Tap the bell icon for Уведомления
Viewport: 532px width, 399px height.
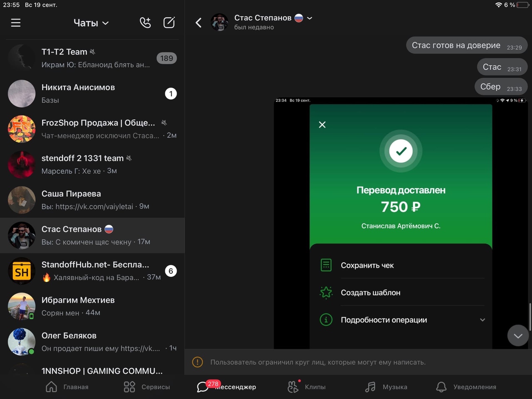(441, 387)
